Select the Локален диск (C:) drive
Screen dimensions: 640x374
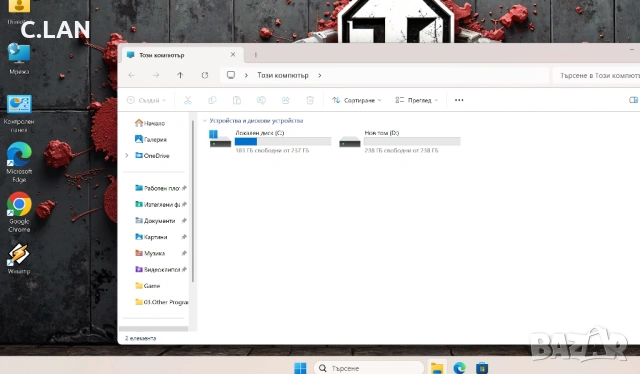[270, 141]
